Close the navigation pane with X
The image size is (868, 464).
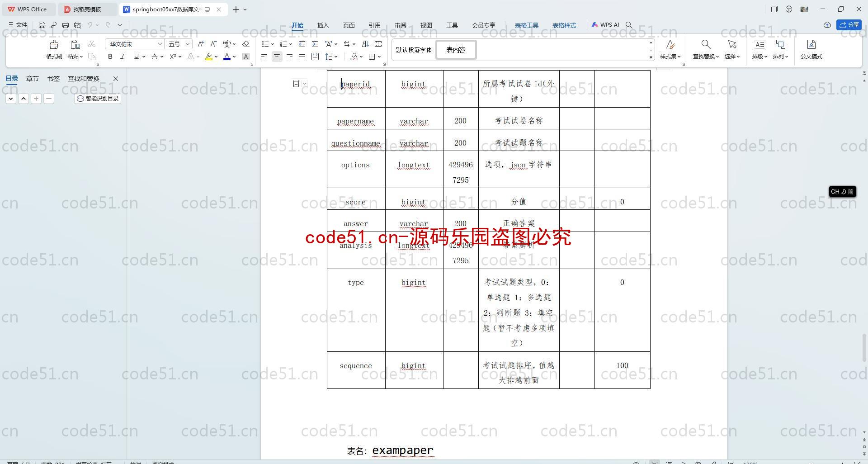pos(116,79)
